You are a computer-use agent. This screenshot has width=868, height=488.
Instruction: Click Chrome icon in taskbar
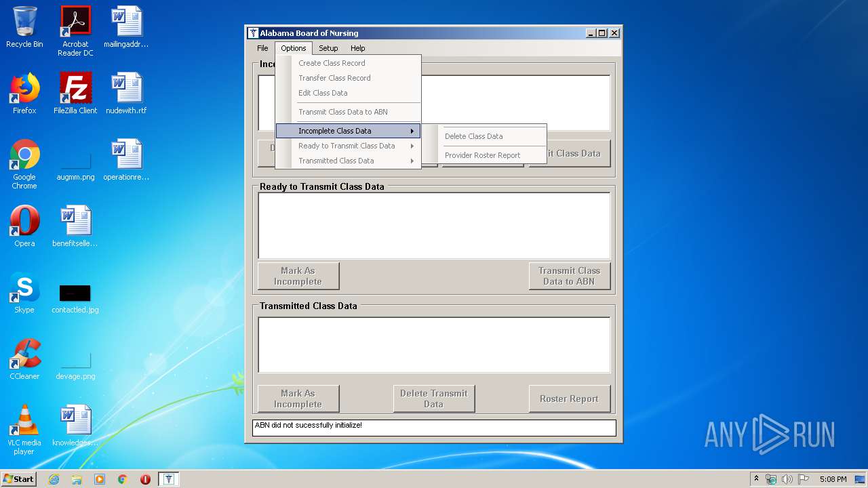(x=122, y=479)
